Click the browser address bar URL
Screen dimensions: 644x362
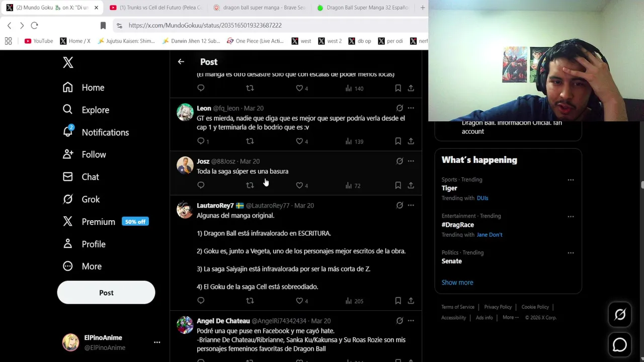pyautogui.click(x=205, y=25)
